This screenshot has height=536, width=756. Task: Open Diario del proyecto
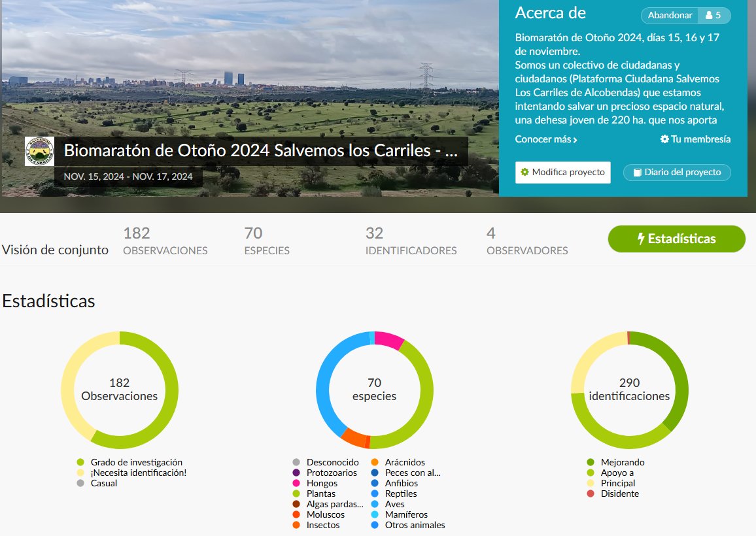(x=677, y=172)
